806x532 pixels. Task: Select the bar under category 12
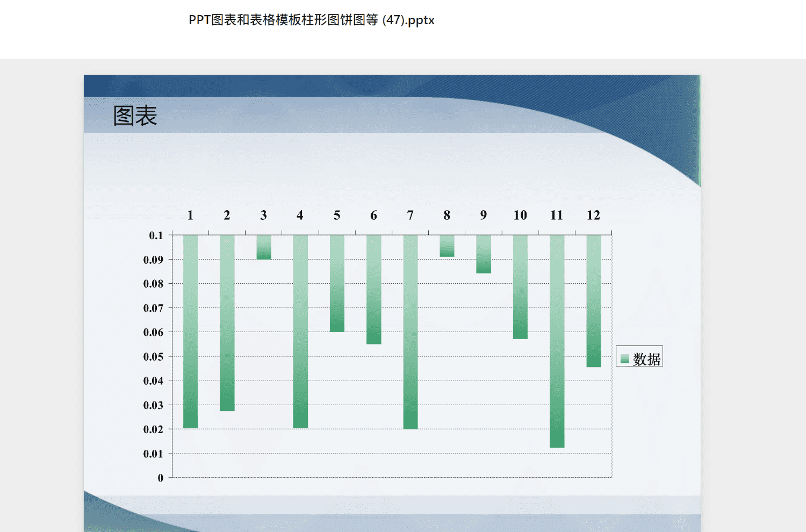[x=594, y=301]
